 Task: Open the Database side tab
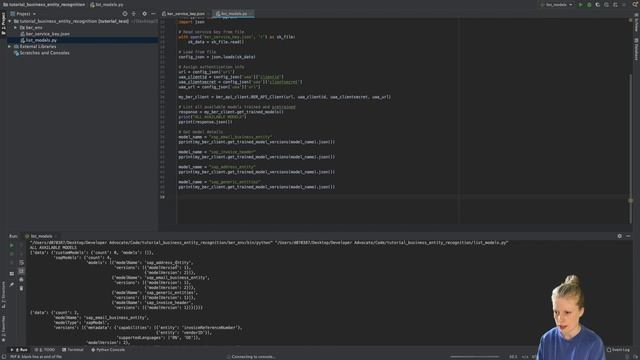tap(636, 49)
